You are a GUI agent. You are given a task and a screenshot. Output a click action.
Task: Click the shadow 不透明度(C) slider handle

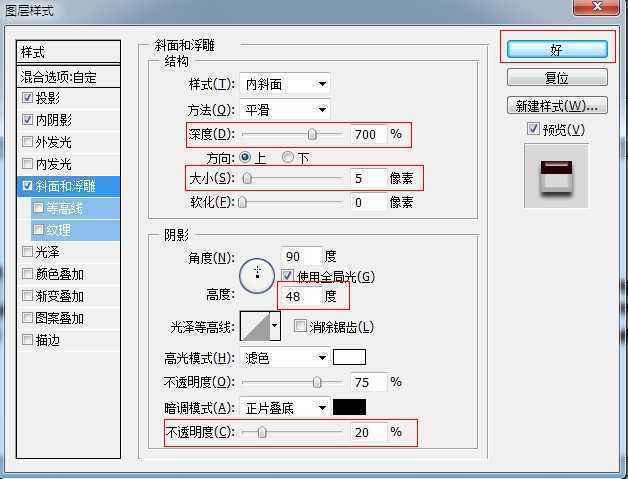click(x=262, y=432)
